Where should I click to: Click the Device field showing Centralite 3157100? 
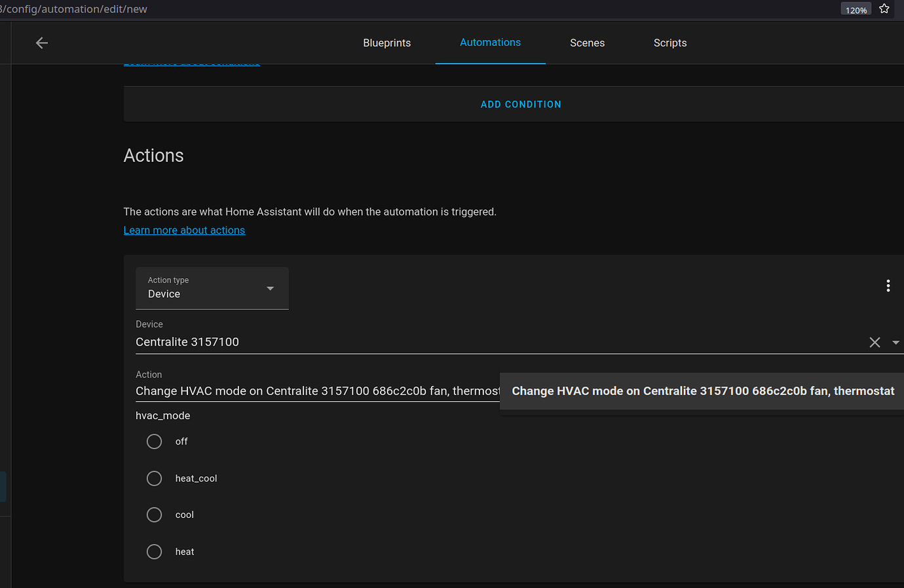(x=459, y=342)
